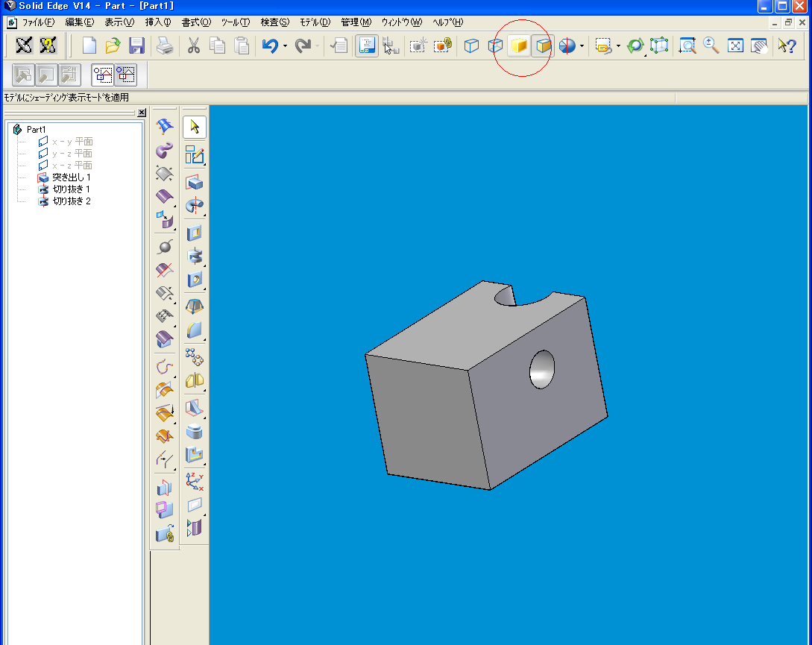
Task: Click the Pattern feature icon
Action: pos(195,357)
